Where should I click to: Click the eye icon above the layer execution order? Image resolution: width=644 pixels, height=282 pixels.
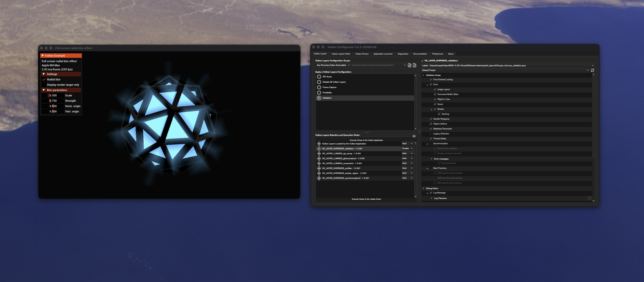[x=414, y=136]
